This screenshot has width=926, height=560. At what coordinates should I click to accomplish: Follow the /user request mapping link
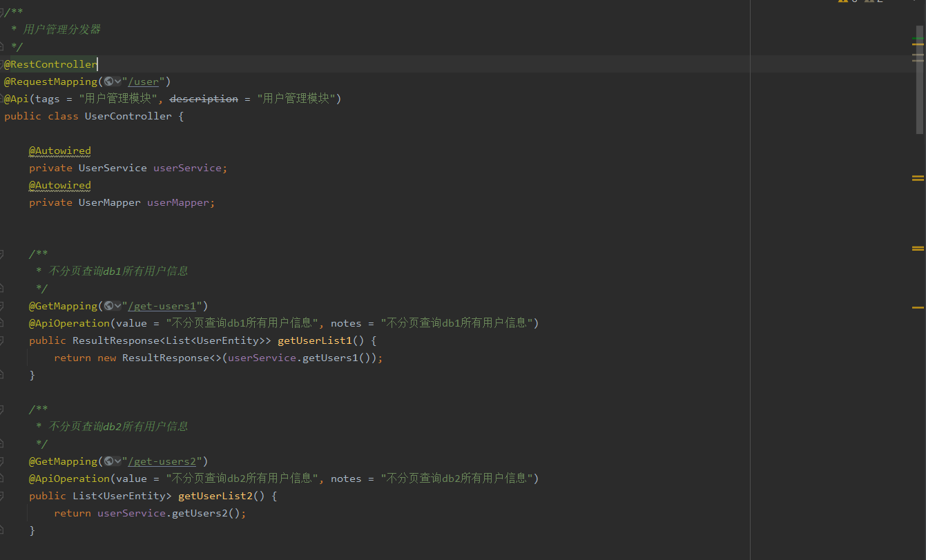(x=143, y=81)
